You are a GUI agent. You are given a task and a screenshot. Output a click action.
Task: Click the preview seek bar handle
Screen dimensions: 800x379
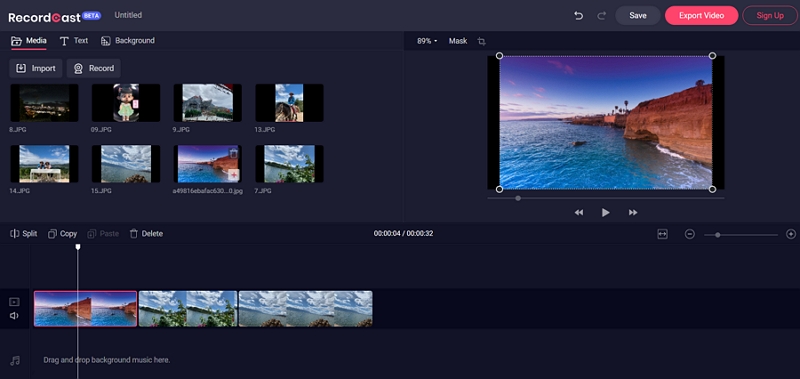click(518, 198)
